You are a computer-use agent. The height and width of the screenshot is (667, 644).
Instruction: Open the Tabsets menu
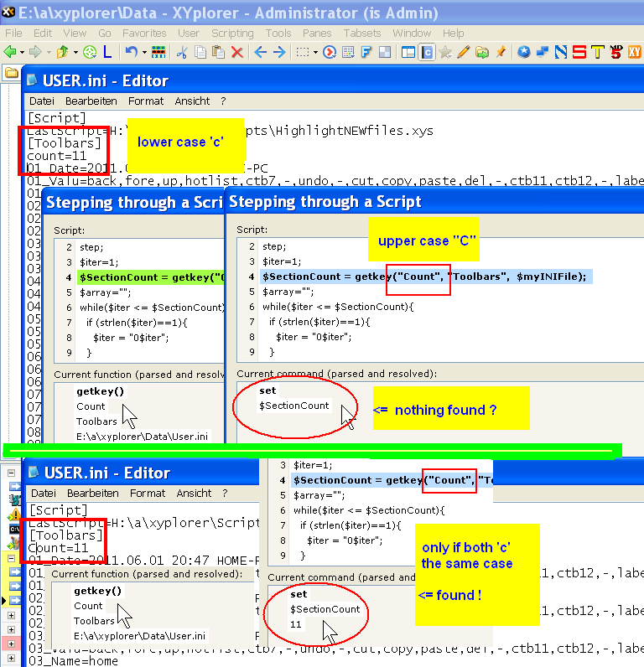click(362, 34)
